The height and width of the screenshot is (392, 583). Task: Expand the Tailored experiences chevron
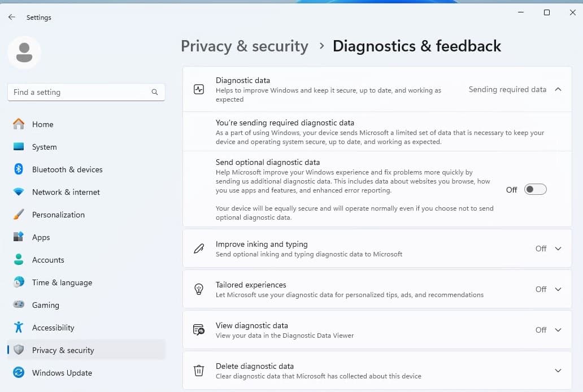(558, 289)
